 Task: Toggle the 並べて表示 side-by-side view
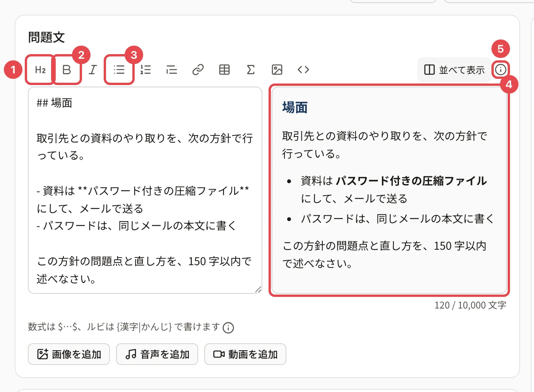click(454, 70)
